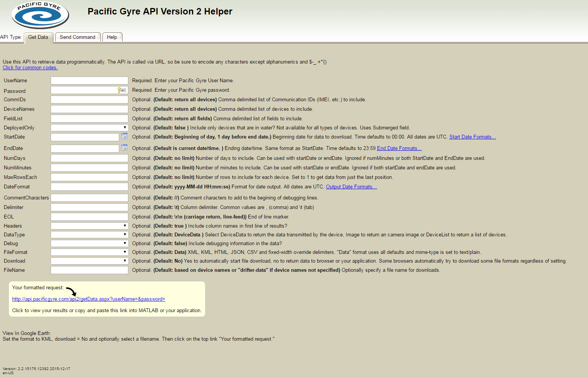Expand the DeployedOnly dropdown
588x378 pixels.
pos(89,128)
